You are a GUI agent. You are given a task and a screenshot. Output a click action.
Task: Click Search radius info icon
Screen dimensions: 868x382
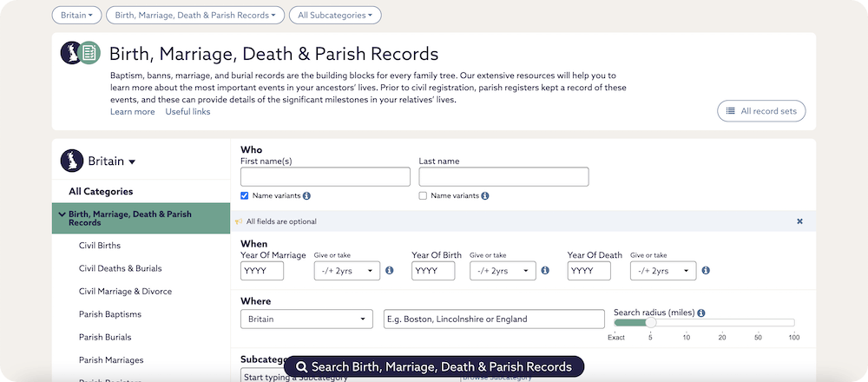pos(701,313)
